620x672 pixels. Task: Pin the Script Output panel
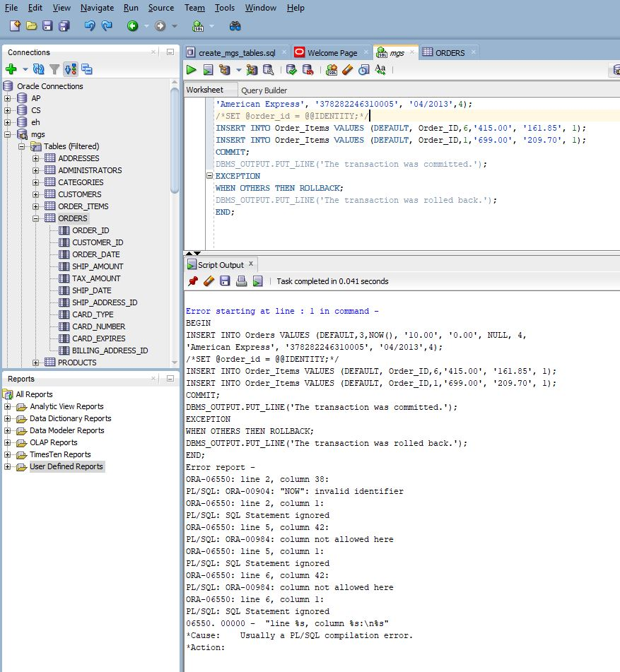click(192, 281)
